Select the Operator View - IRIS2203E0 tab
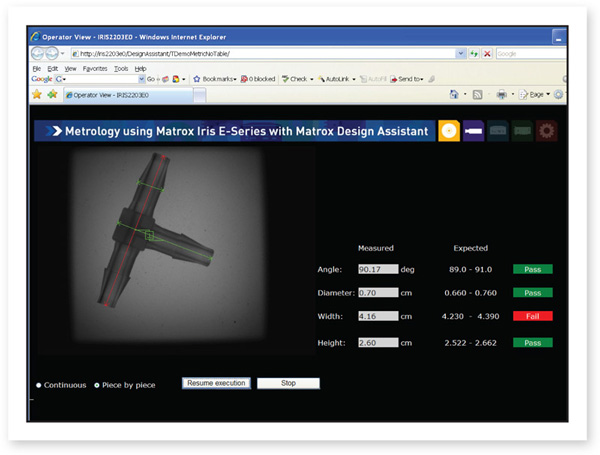The width and height of the screenshot is (600, 455). click(128, 95)
